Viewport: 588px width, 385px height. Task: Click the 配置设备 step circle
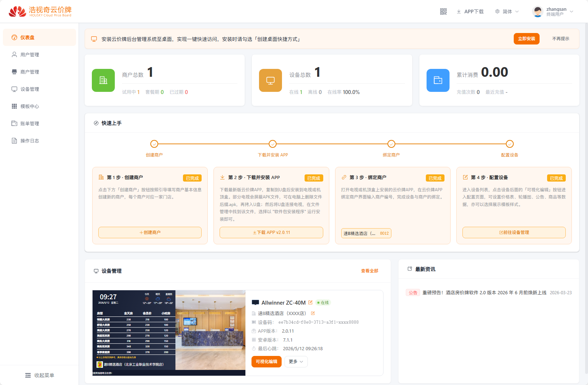[x=510, y=144]
